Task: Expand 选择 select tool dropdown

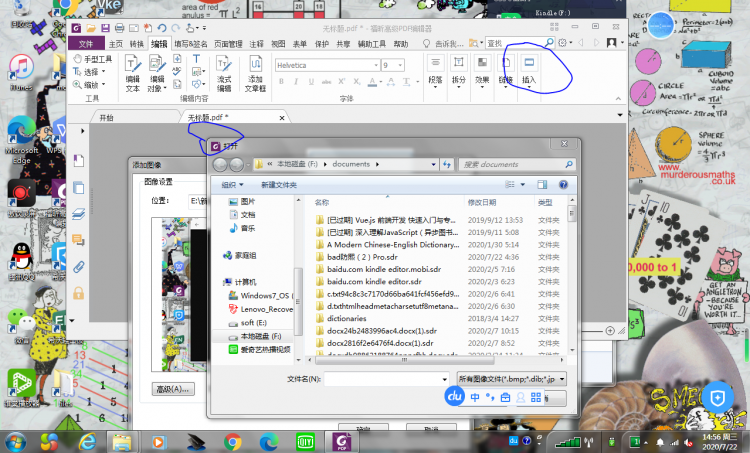Action: click(103, 72)
